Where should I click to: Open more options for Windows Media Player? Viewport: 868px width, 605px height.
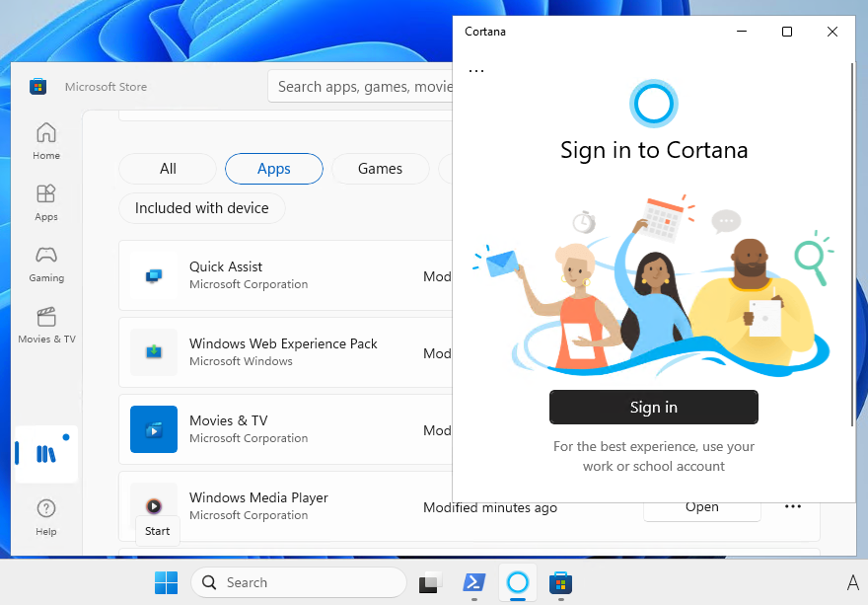pyautogui.click(x=793, y=506)
